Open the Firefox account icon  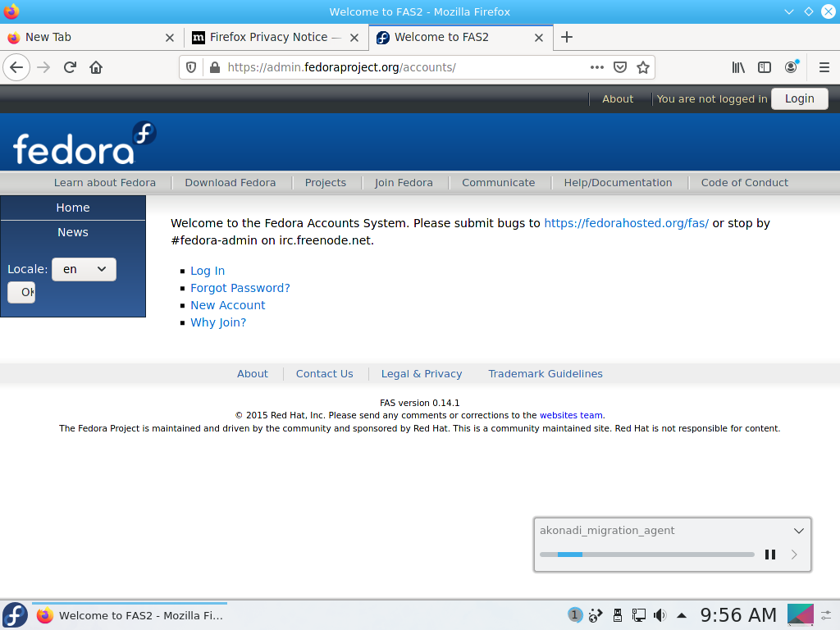click(x=792, y=67)
